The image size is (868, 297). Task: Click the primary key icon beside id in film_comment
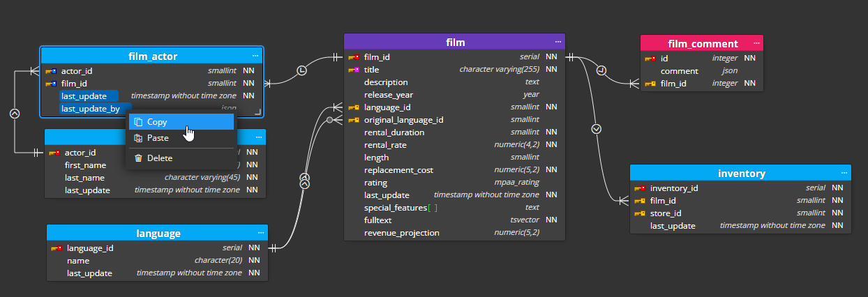click(x=650, y=59)
